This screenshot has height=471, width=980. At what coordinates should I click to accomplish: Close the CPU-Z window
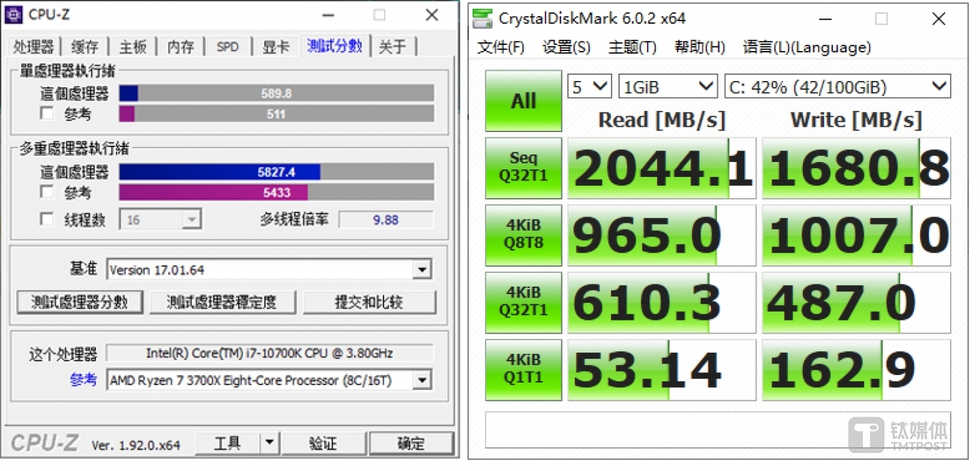click(x=432, y=14)
